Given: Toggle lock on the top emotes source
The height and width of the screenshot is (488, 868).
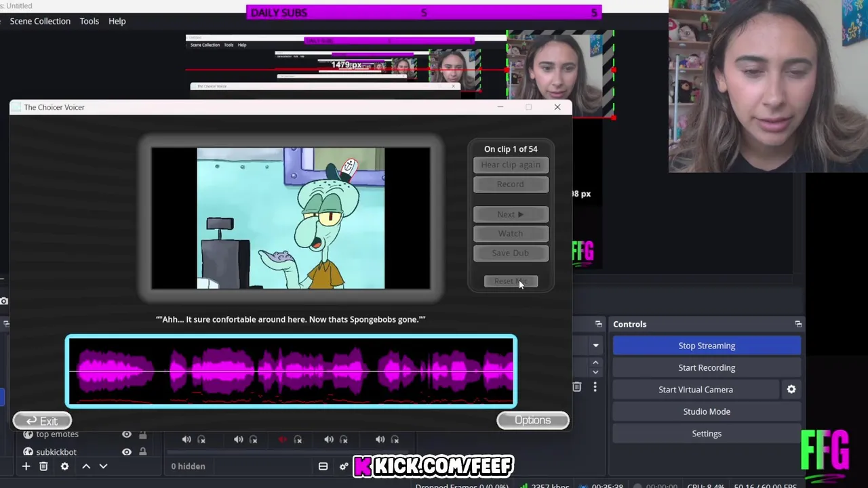Looking at the screenshot, I should pyautogui.click(x=143, y=434).
